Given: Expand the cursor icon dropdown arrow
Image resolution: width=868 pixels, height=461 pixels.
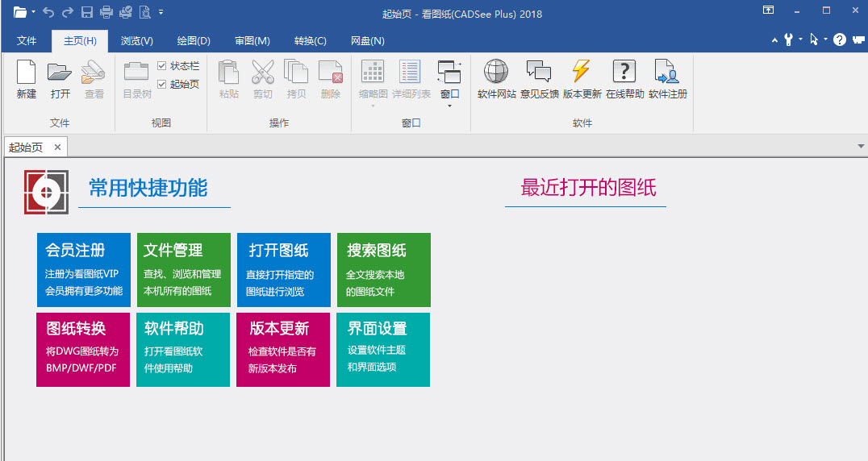Looking at the screenshot, I should click(x=825, y=39).
